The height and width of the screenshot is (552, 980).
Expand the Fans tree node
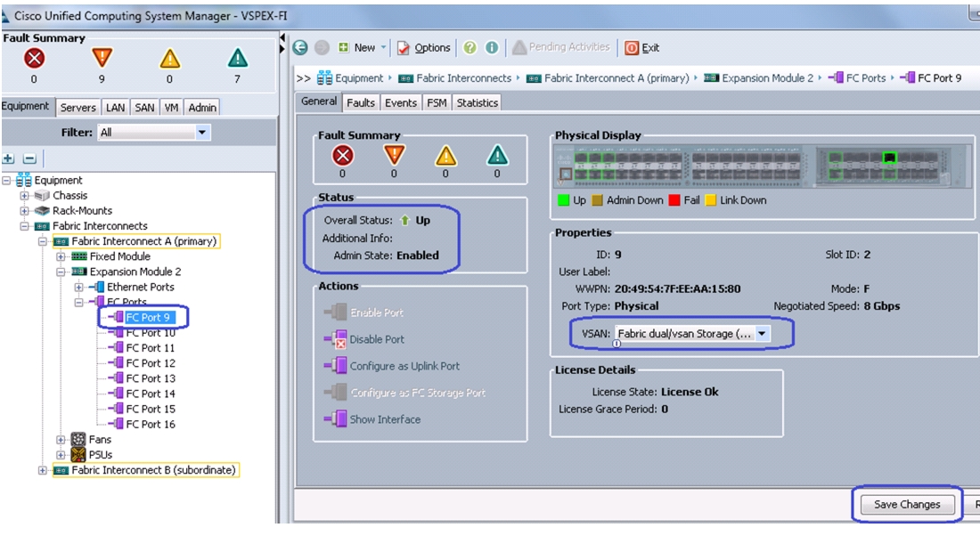point(61,440)
